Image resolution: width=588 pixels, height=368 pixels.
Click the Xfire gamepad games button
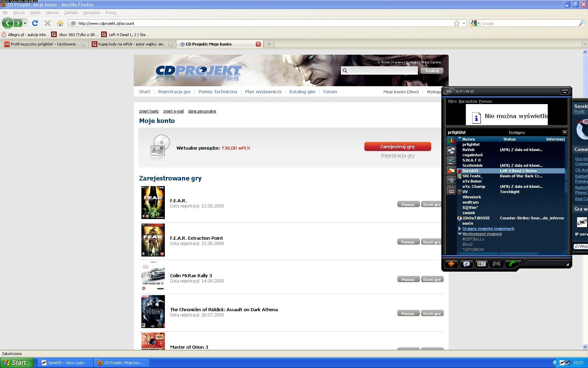click(497, 264)
